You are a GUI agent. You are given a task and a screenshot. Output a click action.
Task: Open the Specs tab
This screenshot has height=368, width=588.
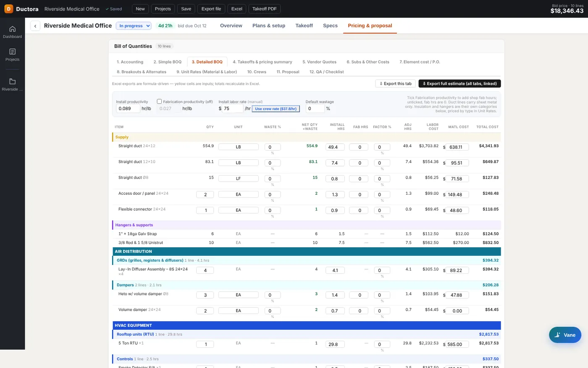coord(330,26)
